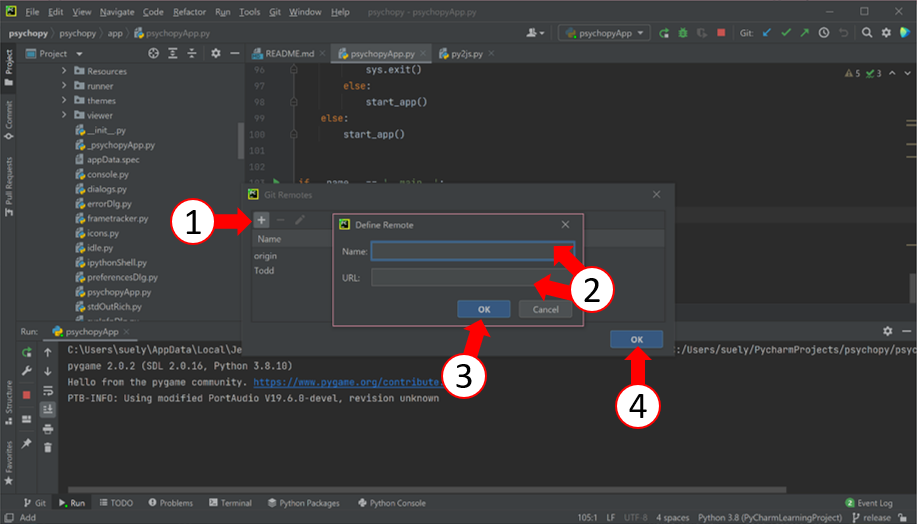
Task: Pin the Run tab
Action: tap(26, 443)
